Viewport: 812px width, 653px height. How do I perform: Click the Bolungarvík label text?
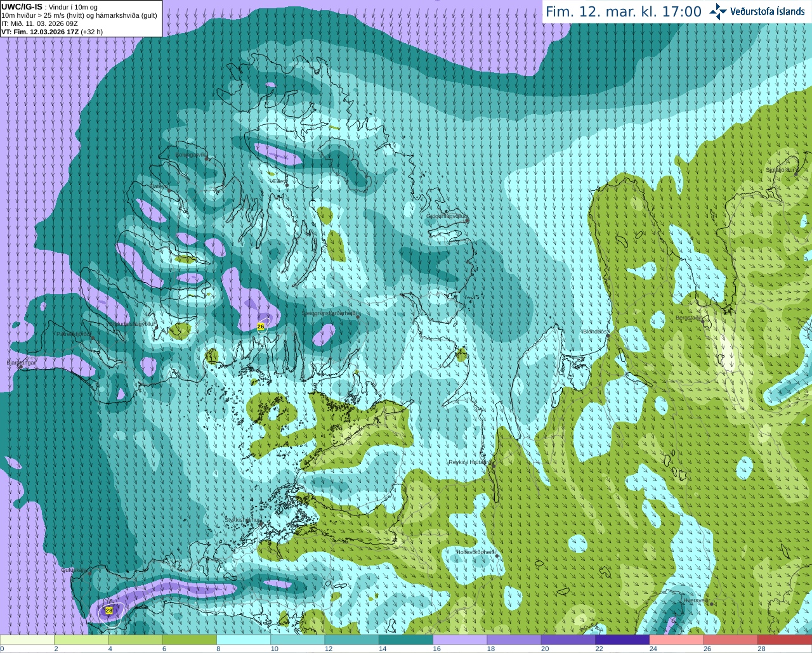click(x=191, y=154)
